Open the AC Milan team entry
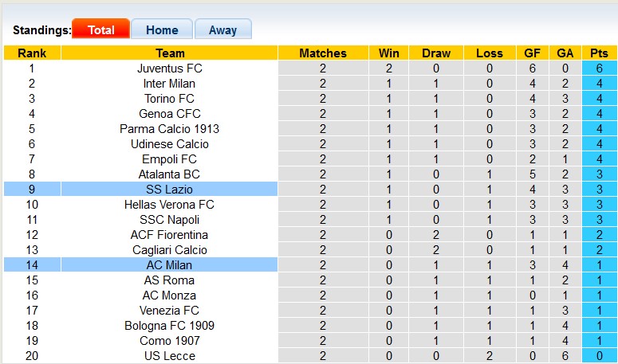This screenshot has width=618, height=364. pos(170,265)
